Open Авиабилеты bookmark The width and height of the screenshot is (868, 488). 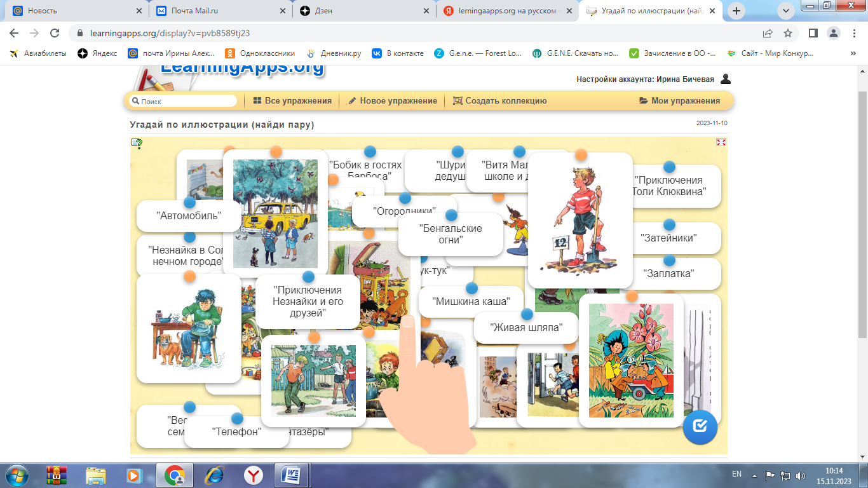(39, 53)
